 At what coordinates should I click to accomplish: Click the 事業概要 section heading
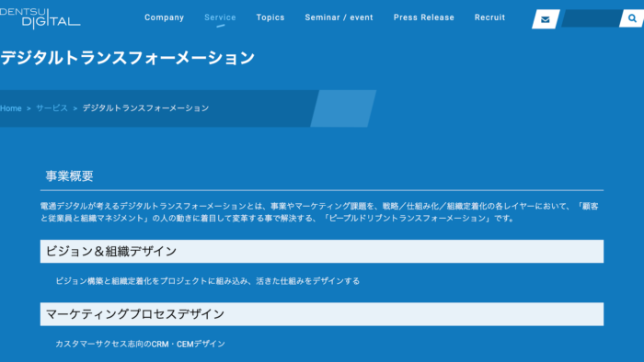click(x=69, y=176)
